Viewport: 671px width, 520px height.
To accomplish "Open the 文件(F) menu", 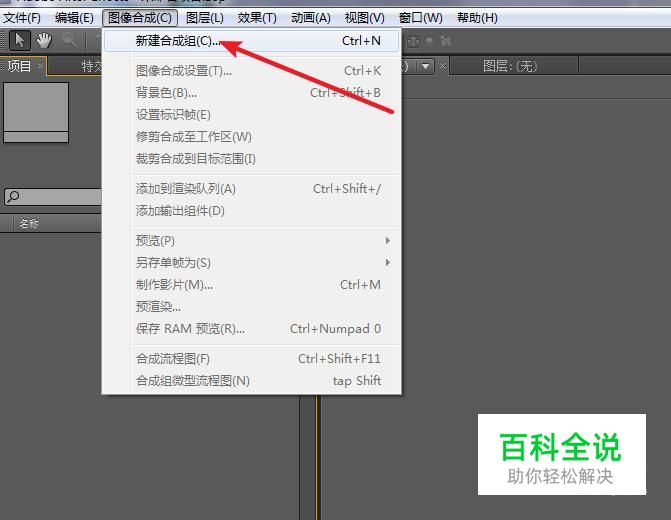I will click(22, 18).
